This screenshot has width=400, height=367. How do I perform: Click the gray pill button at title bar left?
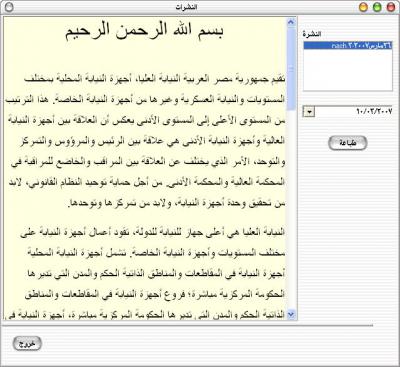click(9, 7)
